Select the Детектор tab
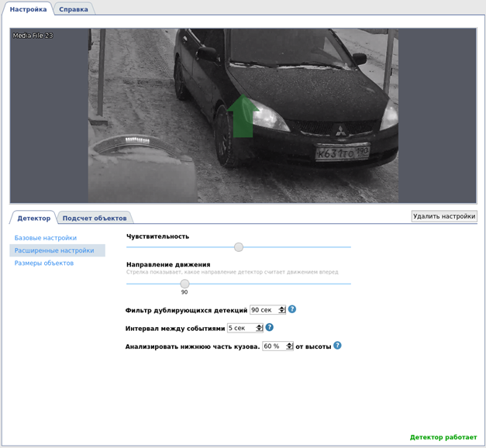486x448 pixels. (33, 219)
